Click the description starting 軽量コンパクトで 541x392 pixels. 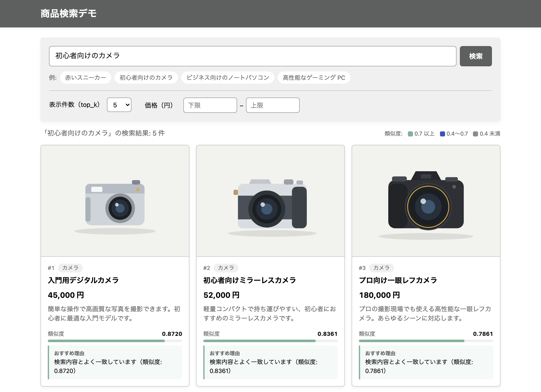click(269, 313)
